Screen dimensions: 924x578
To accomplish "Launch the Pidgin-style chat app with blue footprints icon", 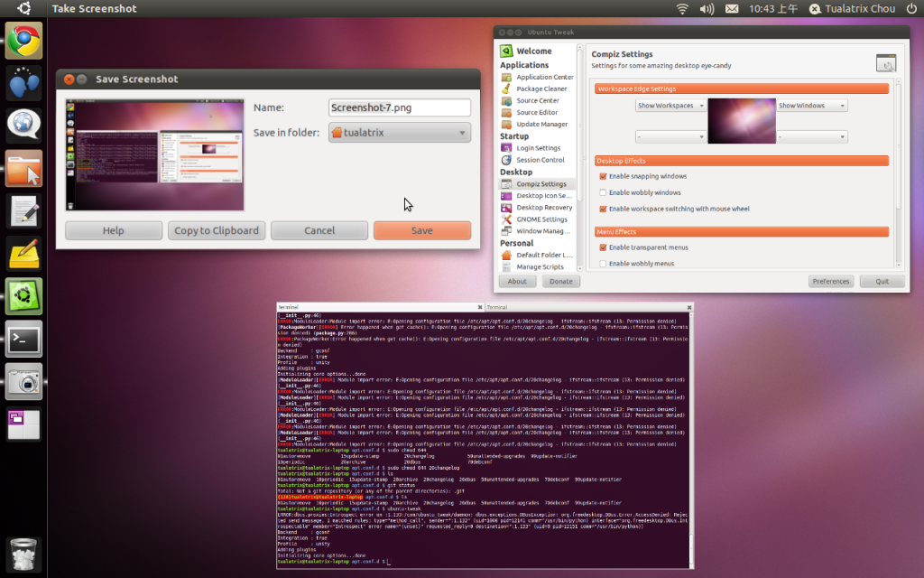I will tap(23, 83).
